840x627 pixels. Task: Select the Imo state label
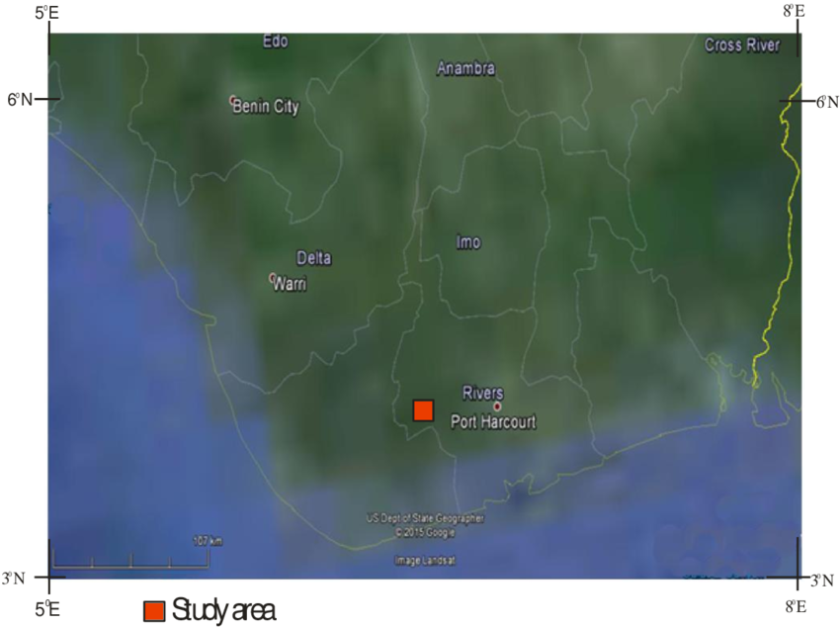point(467,242)
